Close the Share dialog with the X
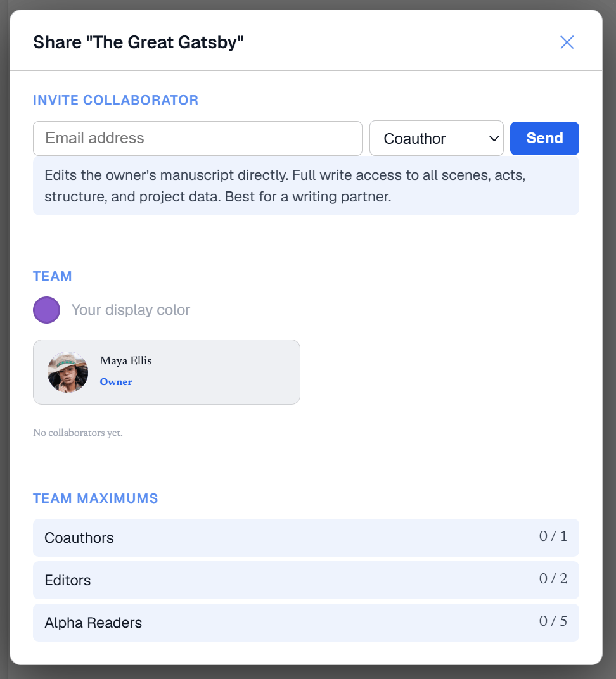The height and width of the screenshot is (679, 616). tap(567, 42)
